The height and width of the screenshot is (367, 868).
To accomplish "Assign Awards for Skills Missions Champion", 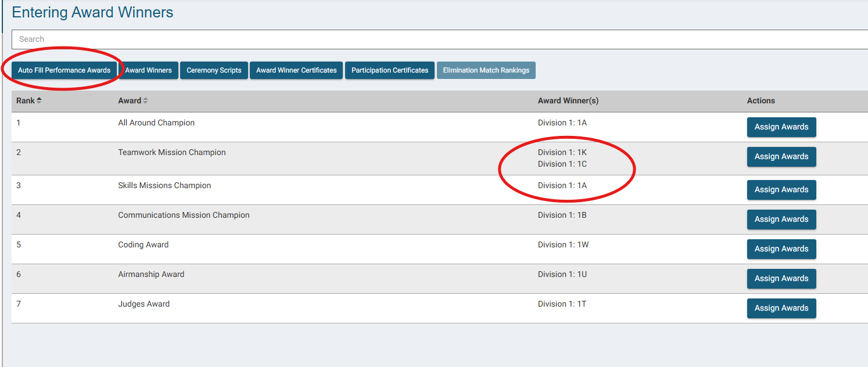I will pyautogui.click(x=781, y=190).
